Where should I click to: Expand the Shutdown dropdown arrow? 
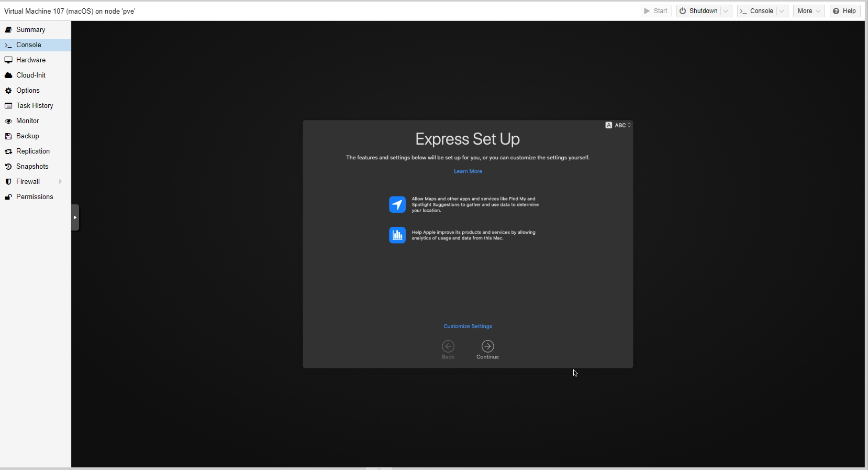point(726,11)
